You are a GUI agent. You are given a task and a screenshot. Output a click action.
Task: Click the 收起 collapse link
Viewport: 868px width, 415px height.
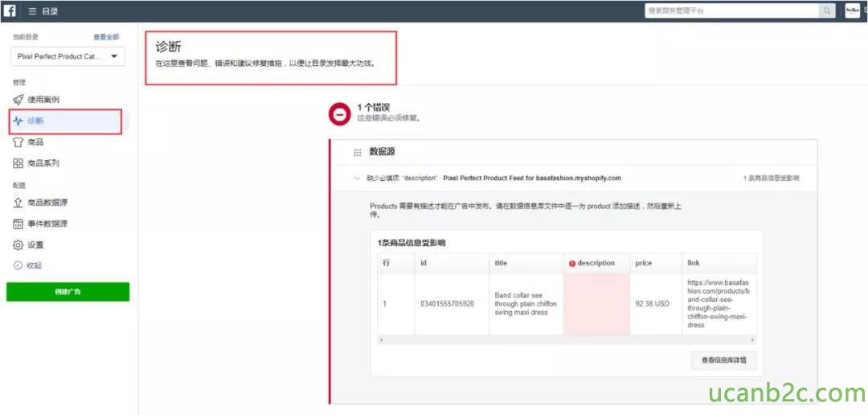[x=34, y=265]
